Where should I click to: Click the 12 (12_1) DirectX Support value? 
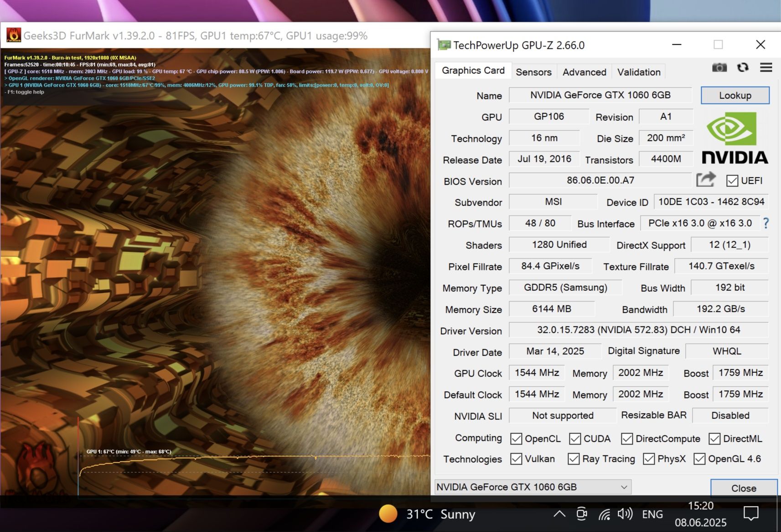point(729,244)
